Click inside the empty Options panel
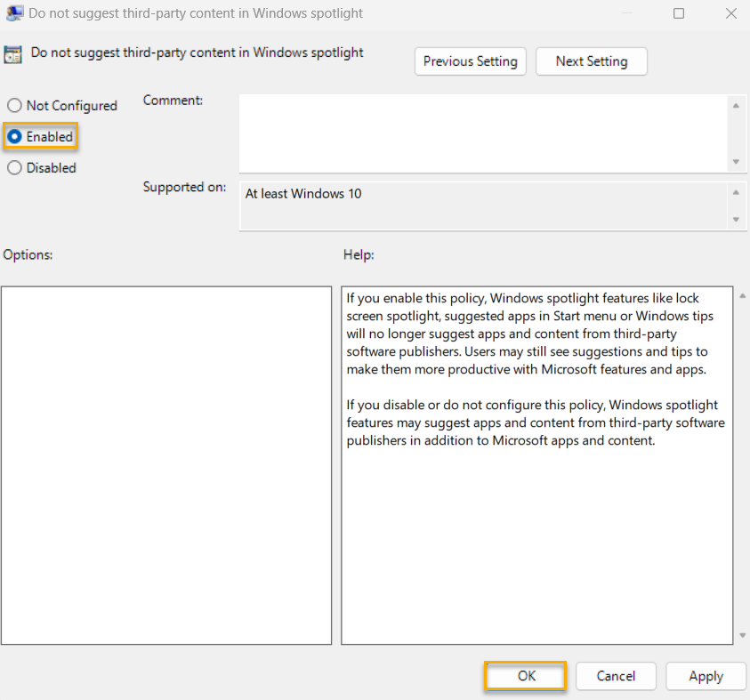This screenshot has width=750, height=700. pos(166,463)
